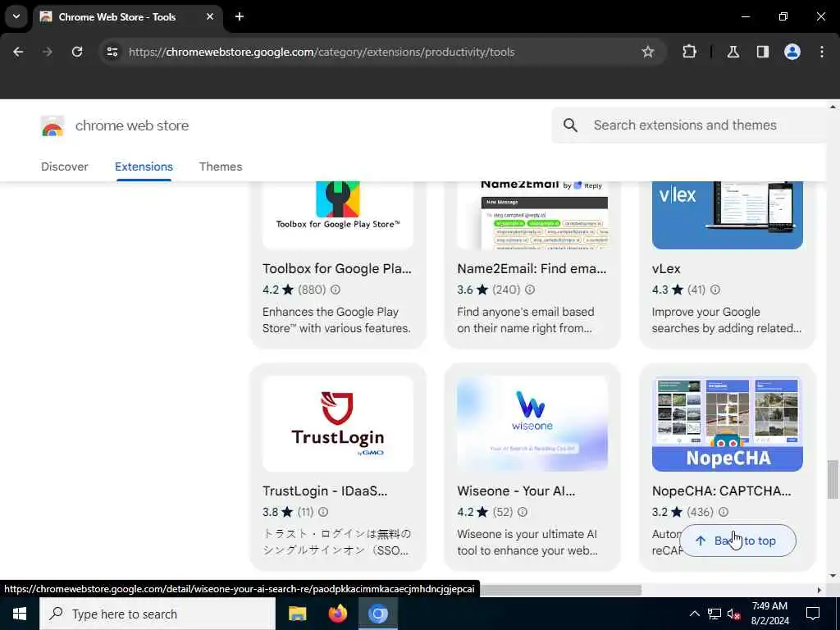
Task: Click the search magnifier icon
Action: (571, 126)
